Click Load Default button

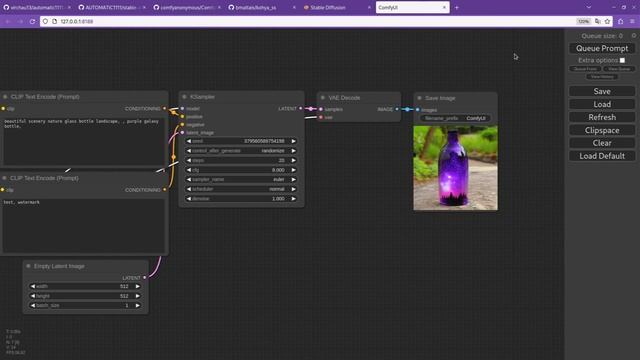(x=602, y=156)
